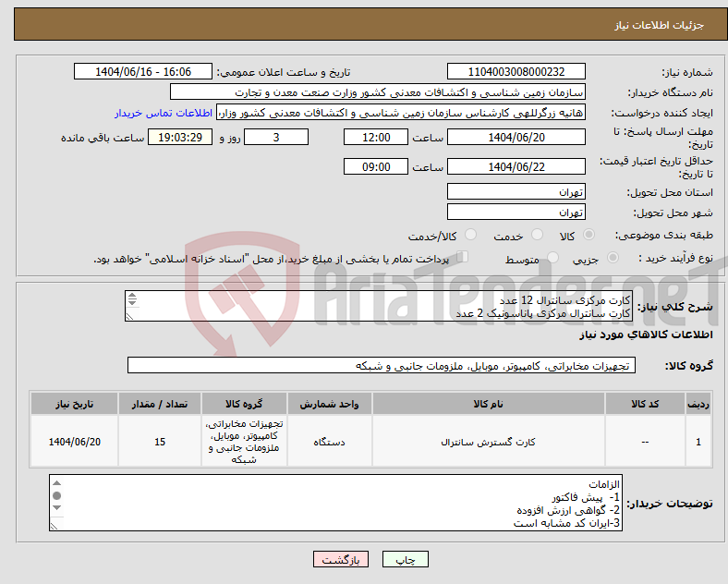Click the announcement date field 1404/06/16 - 16:06

click(x=143, y=71)
